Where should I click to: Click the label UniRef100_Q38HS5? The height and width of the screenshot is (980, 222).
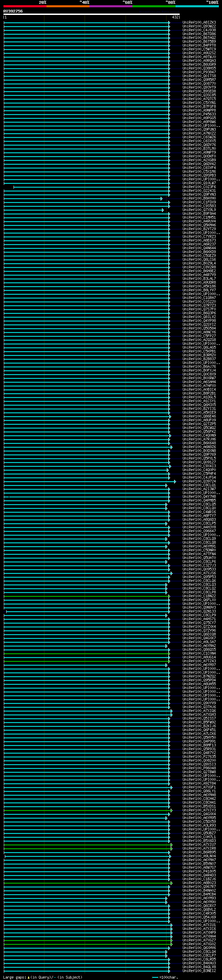(199, 68)
